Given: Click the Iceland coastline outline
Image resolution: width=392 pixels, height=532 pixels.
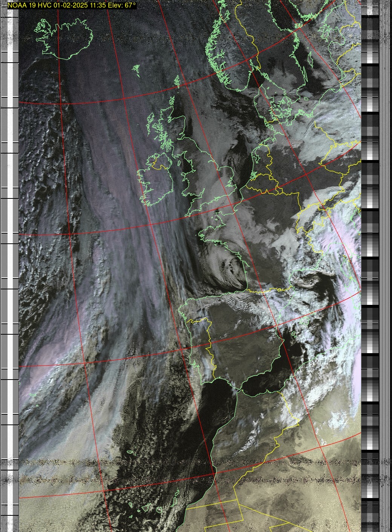Looking at the screenshot, I should (x=64, y=39).
